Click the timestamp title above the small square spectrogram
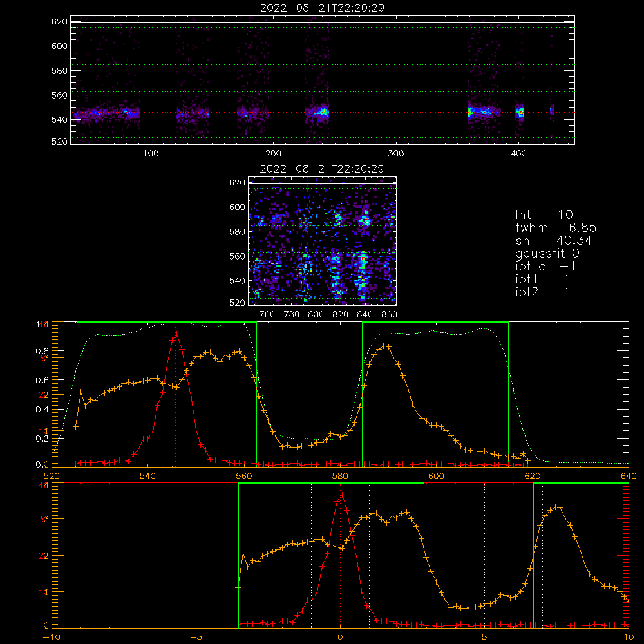Viewport: 644px width, 644px height. [322, 169]
